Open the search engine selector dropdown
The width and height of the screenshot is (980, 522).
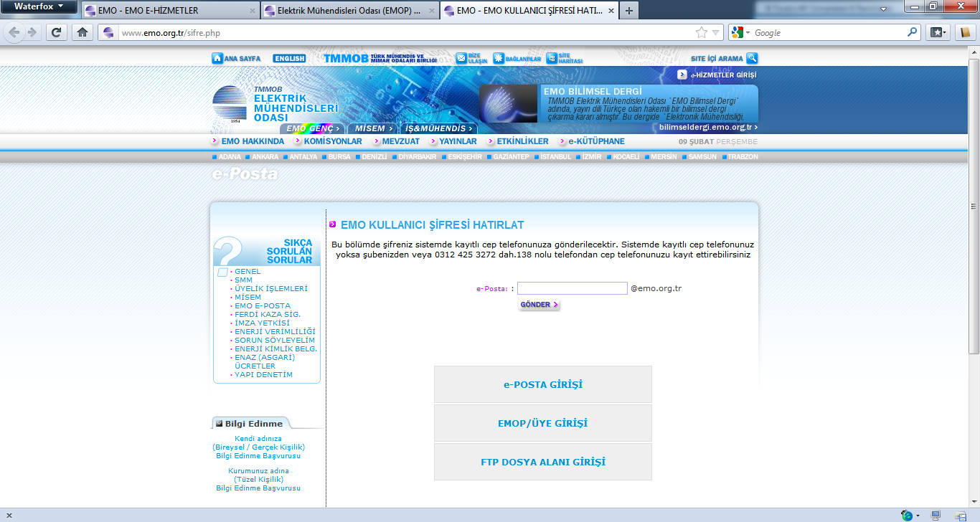click(740, 32)
